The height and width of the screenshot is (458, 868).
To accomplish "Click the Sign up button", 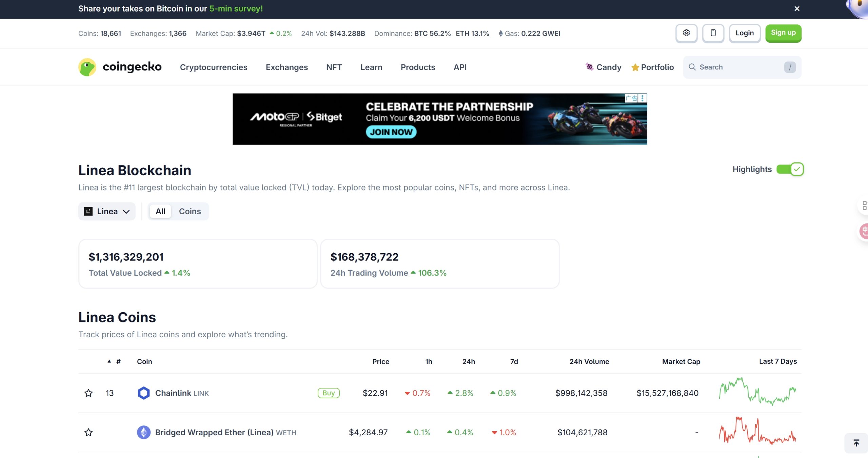I will [x=783, y=33].
